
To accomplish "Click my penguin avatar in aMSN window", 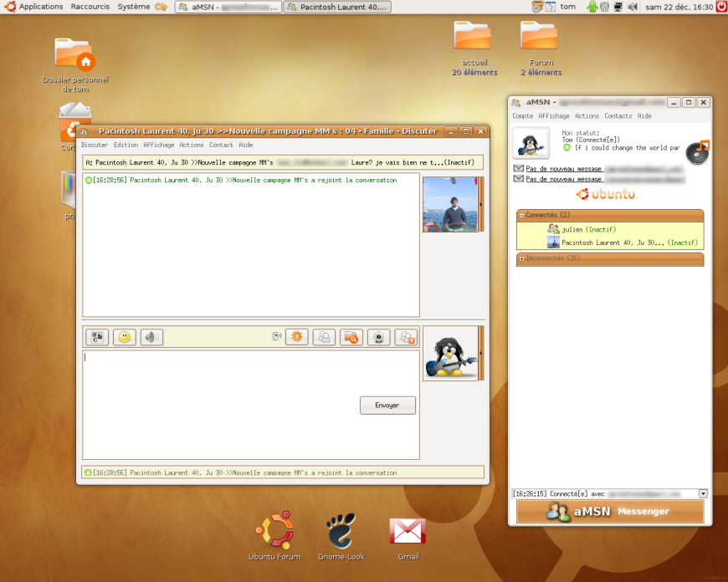I will [x=531, y=143].
